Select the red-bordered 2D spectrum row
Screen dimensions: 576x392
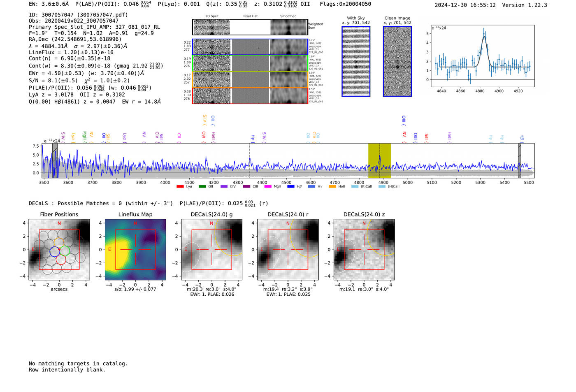coord(250,96)
